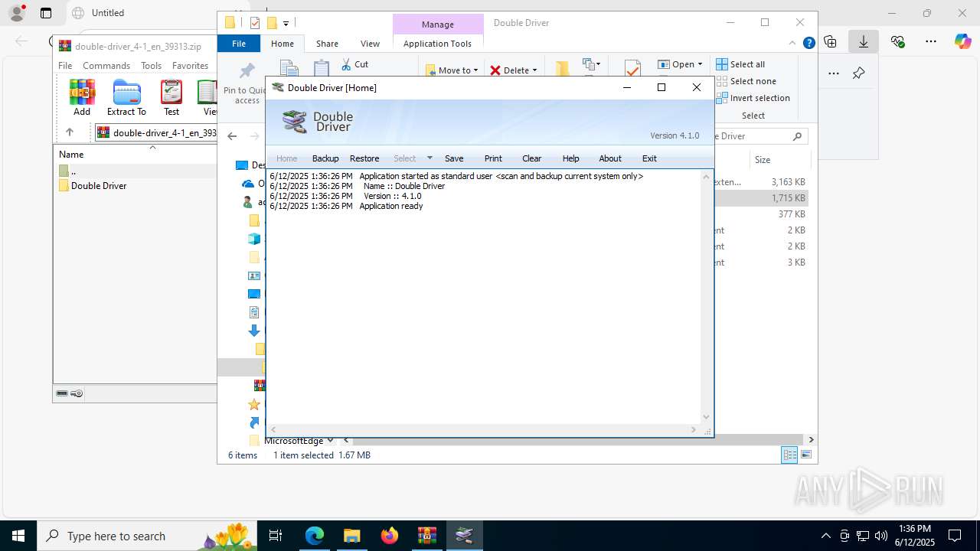980x551 pixels.
Task: Click Clear in Double Driver toolbar
Action: (x=532, y=158)
